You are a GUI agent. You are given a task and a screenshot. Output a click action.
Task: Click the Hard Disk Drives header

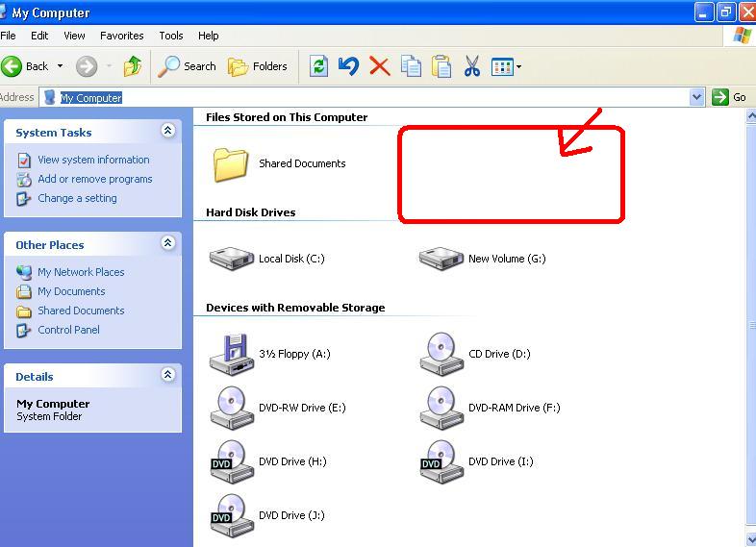pyautogui.click(x=251, y=212)
